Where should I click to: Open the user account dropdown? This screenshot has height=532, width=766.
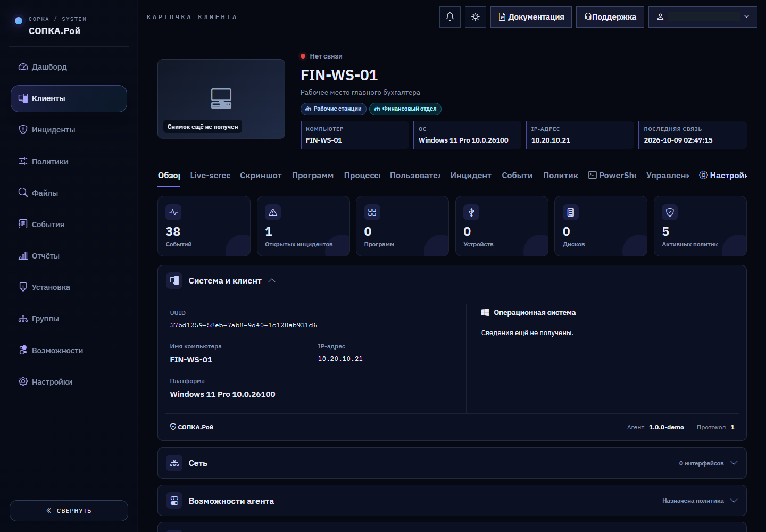coord(703,17)
